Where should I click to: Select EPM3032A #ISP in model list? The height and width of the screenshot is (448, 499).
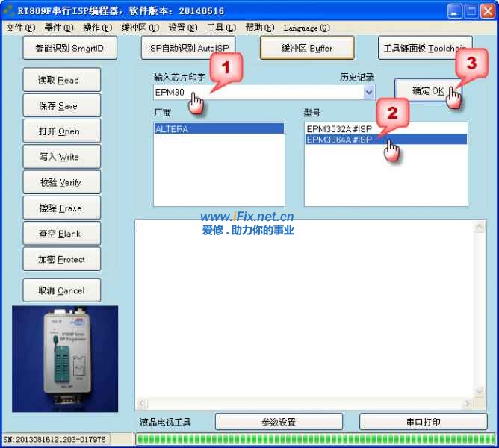pos(338,128)
